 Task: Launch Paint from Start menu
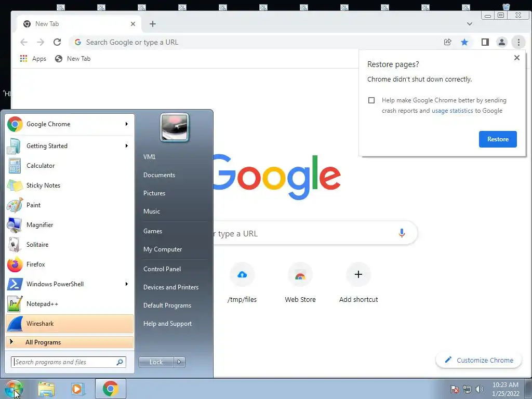click(70, 205)
